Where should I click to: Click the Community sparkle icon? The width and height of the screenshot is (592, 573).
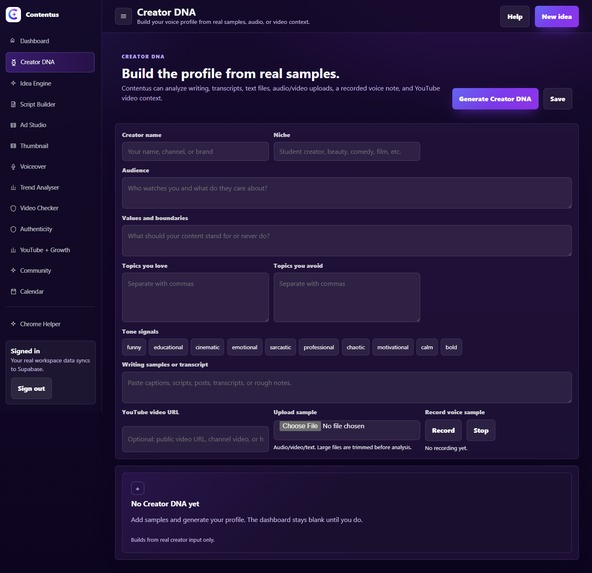pos(13,270)
